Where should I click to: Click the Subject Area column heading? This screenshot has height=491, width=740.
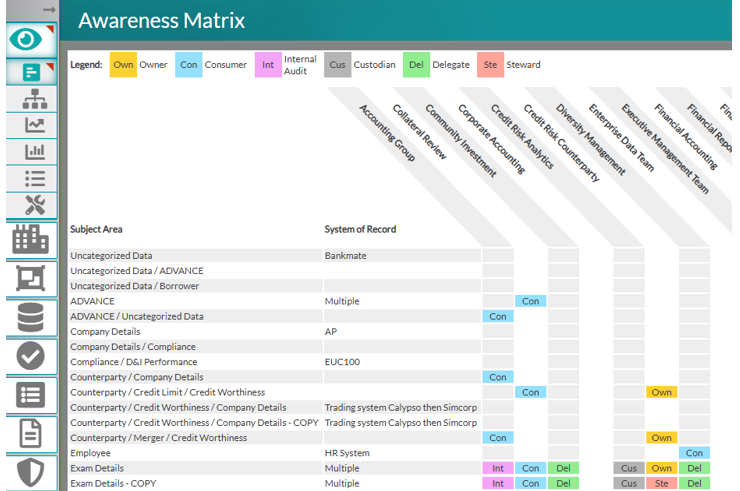pos(96,229)
